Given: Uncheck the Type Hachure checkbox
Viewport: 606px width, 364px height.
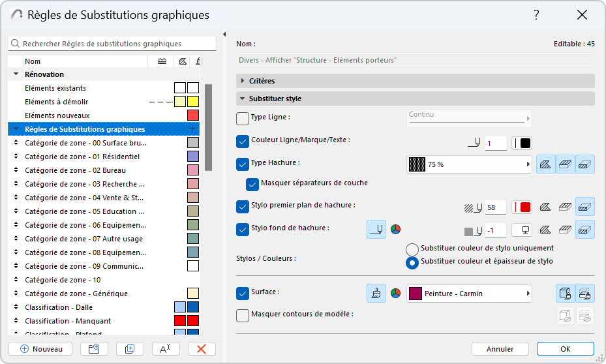Looking at the screenshot, I should [242, 164].
